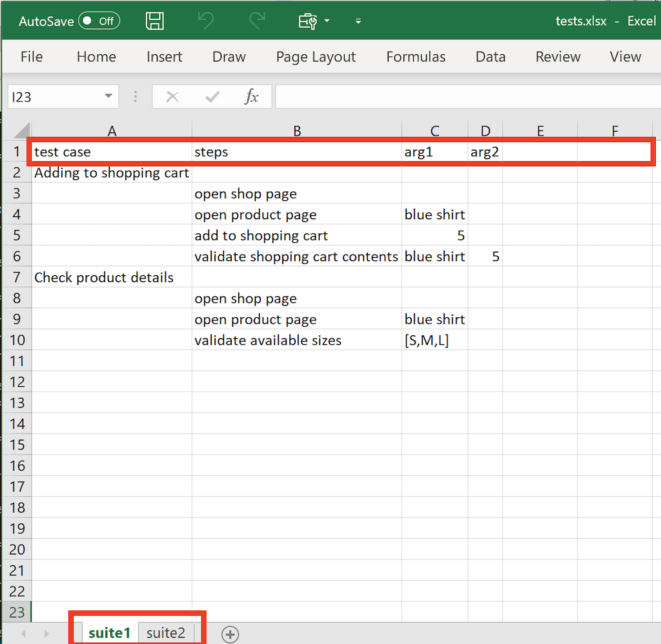Select 'open product page' in row 4
The width and height of the screenshot is (661, 644).
pos(297,214)
